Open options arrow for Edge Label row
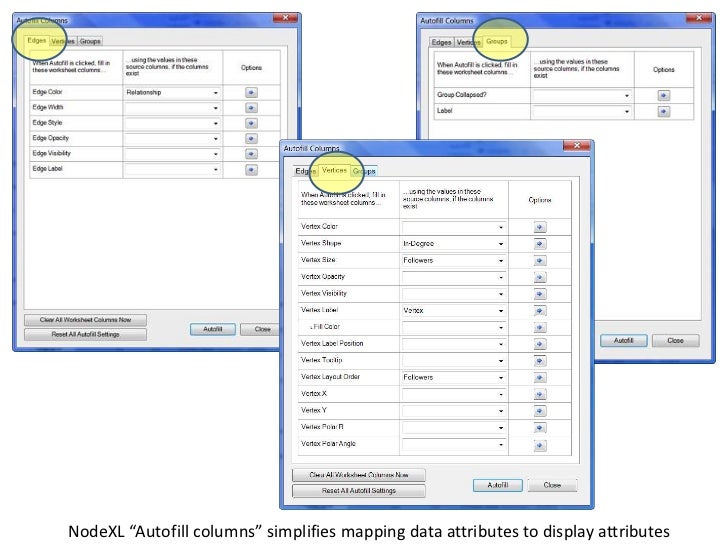Image resolution: width=728 pixels, height=546 pixels. click(251, 169)
